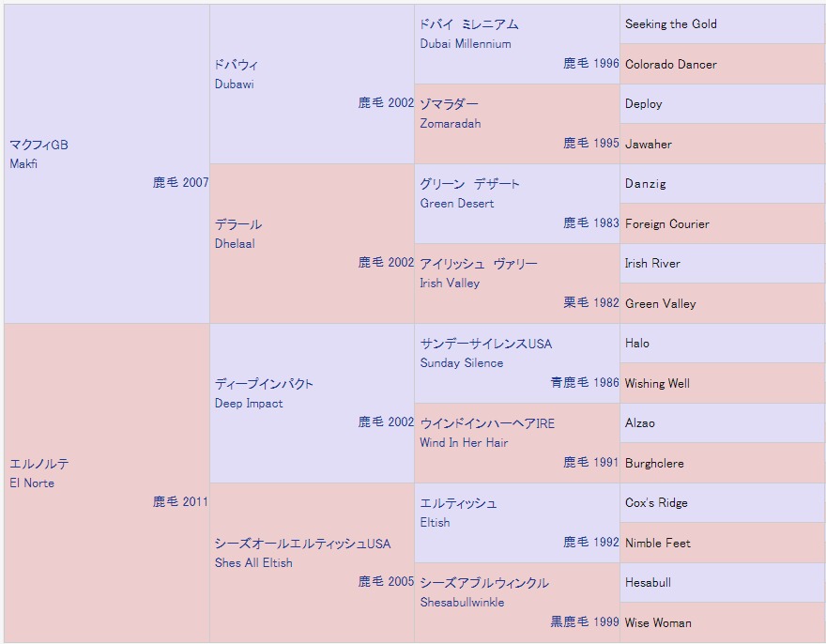Viewport: 826px width, 644px height.
Task: Select the Green Desert entry
Action: (457, 204)
